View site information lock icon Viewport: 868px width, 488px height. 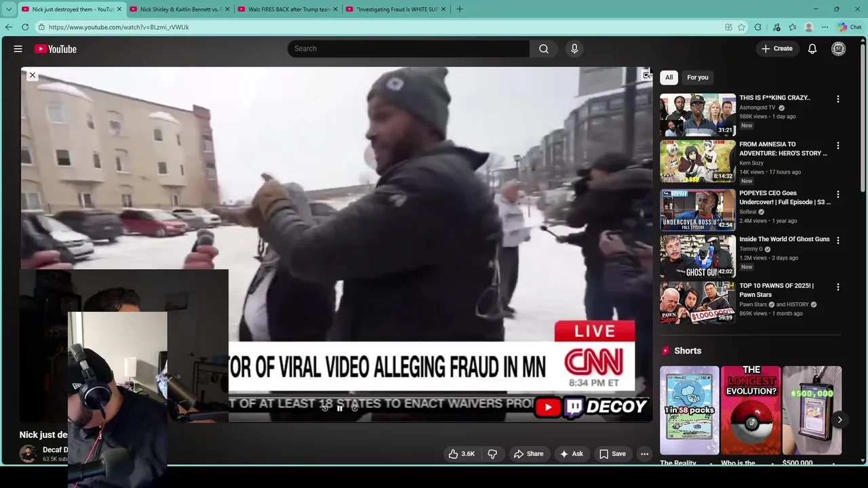tap(41, 27)
